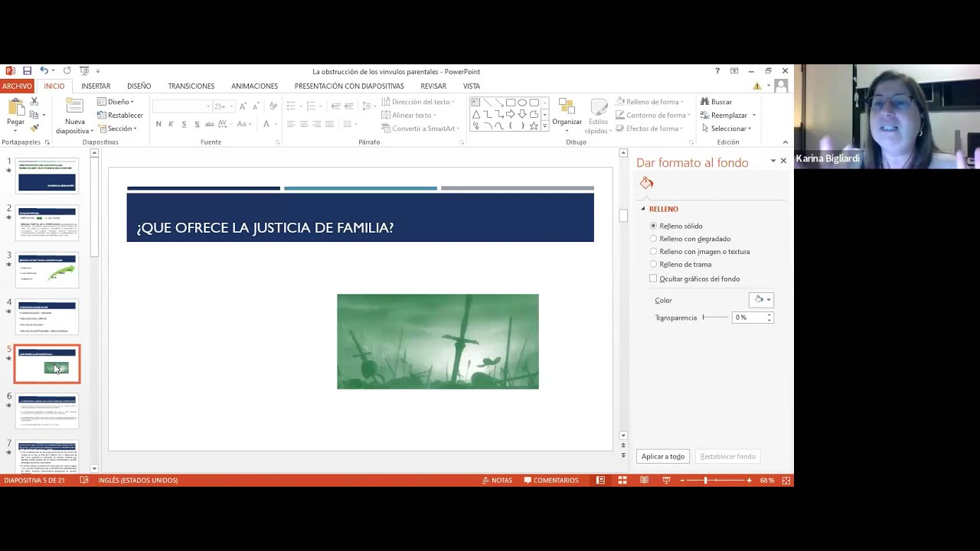The width and height of the screenshot is (980, 551).
Task: Click the zoom slider handle
Action: 705,481
